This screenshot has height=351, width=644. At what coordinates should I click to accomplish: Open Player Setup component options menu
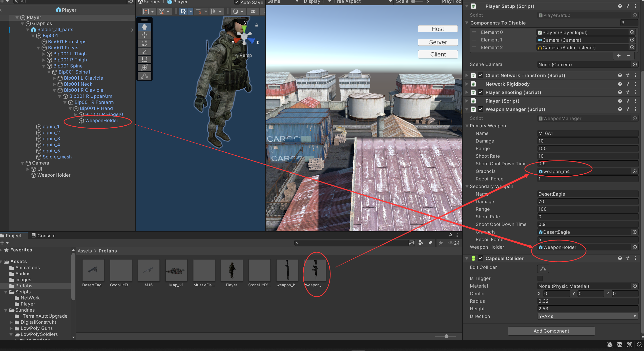pos(635,6)
